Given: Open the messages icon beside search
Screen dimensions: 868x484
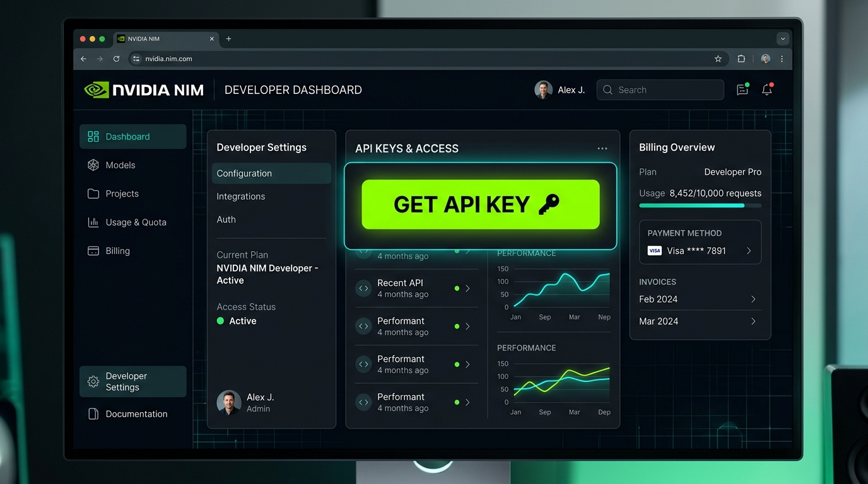Looking at the screenshot, I should (742, 89).
